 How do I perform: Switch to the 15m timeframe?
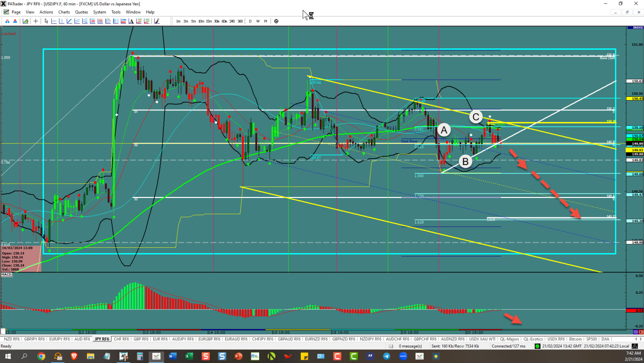click(209, 21)
